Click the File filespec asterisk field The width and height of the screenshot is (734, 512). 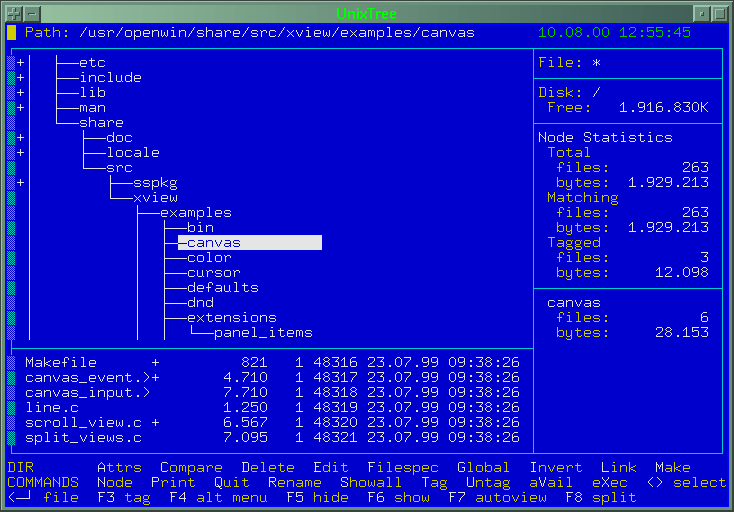(596, 62)
